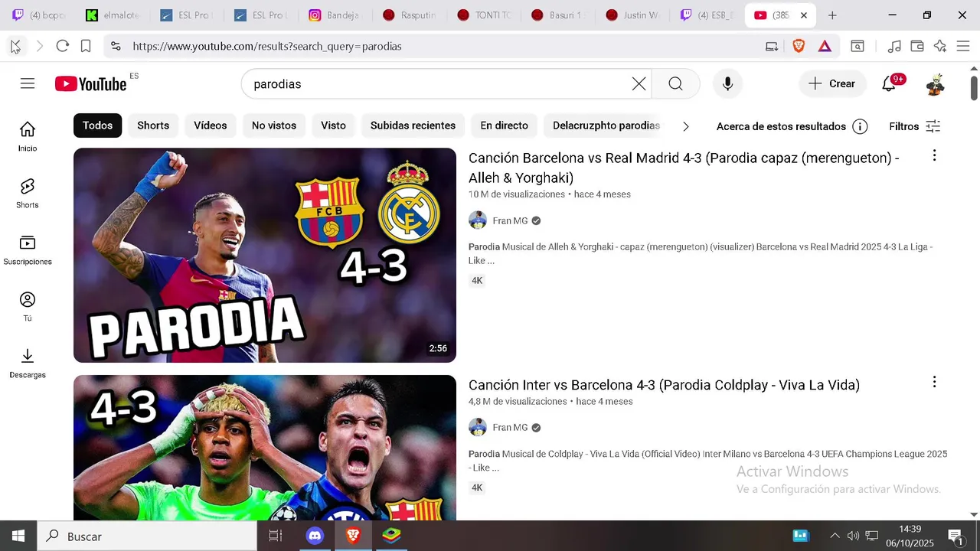Open the Filtros options

[x=915, y=126]
